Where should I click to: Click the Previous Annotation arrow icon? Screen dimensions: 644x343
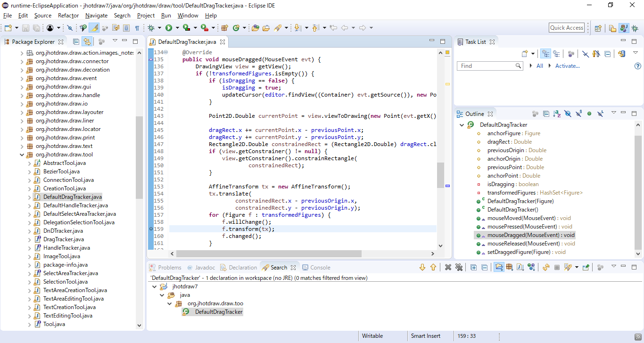point(316,28)
